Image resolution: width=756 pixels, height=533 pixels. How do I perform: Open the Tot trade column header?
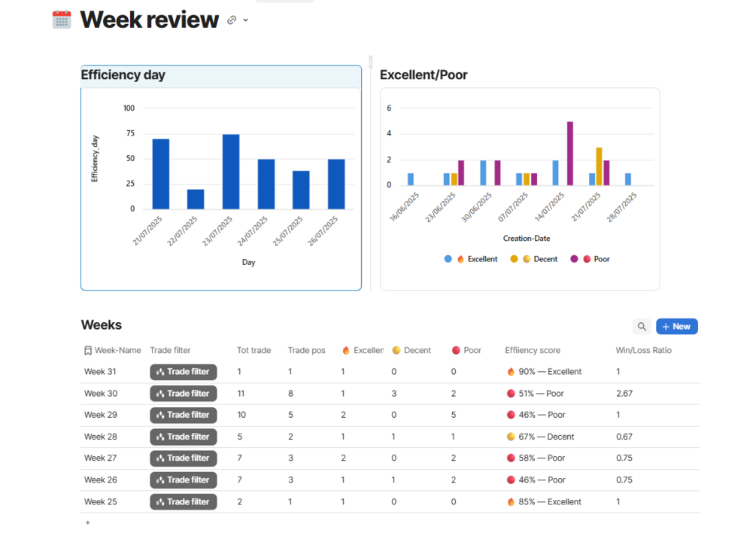pos(254,350)
